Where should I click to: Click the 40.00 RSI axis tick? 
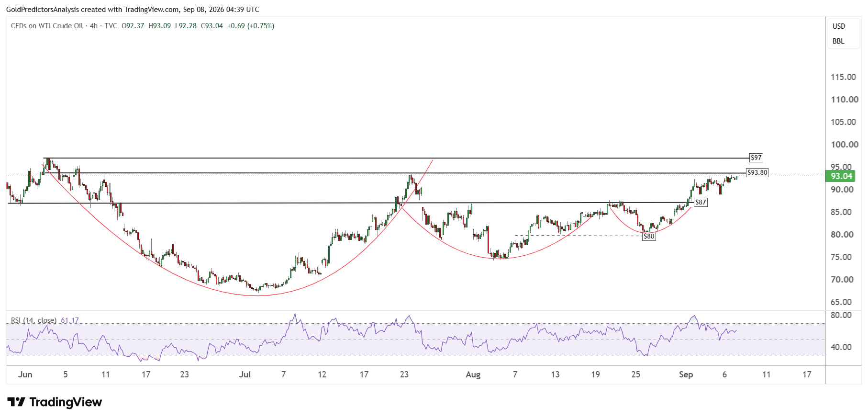tap(841, 347)
